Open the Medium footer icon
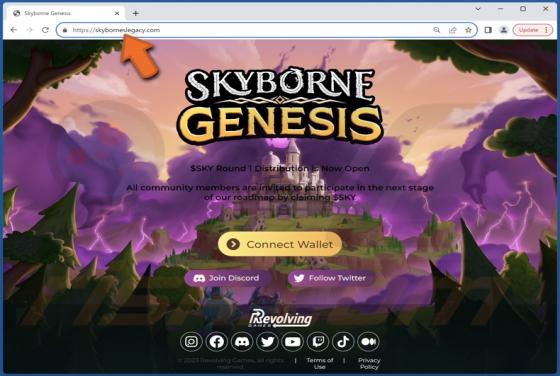This screenshot has width=560, height=376. (x=369, y=342)
